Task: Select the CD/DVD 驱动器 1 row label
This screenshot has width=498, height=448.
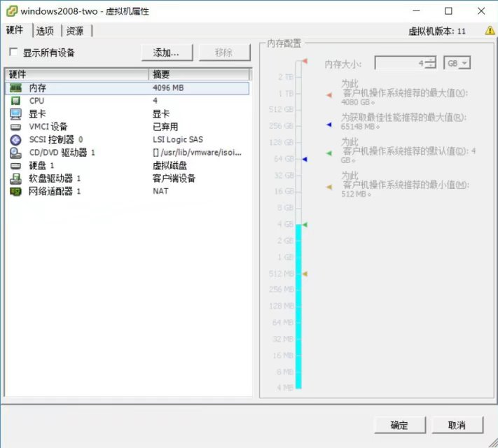Action: coord(62,153)
